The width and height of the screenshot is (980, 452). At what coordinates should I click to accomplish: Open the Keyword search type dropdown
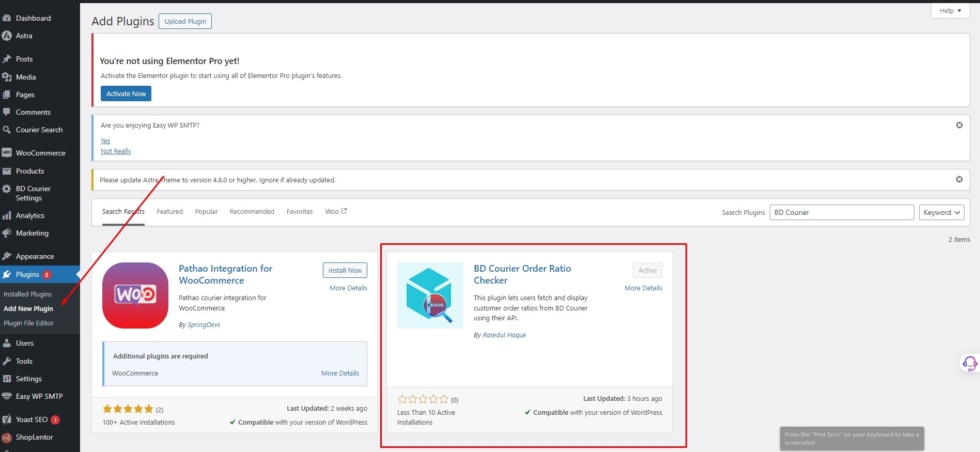tap(941, 212)
